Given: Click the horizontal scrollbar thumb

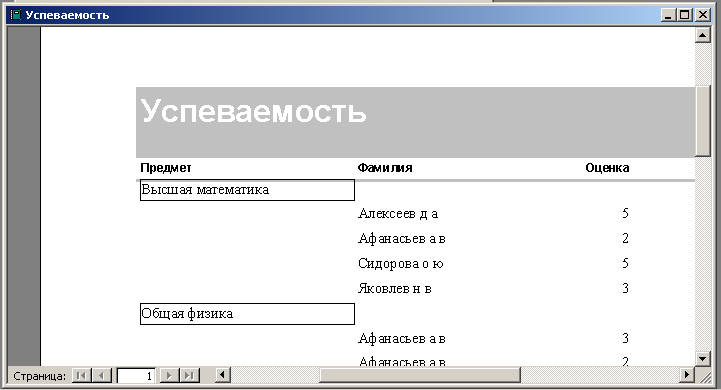Looking at the screenshot, I should click(420, 375).
